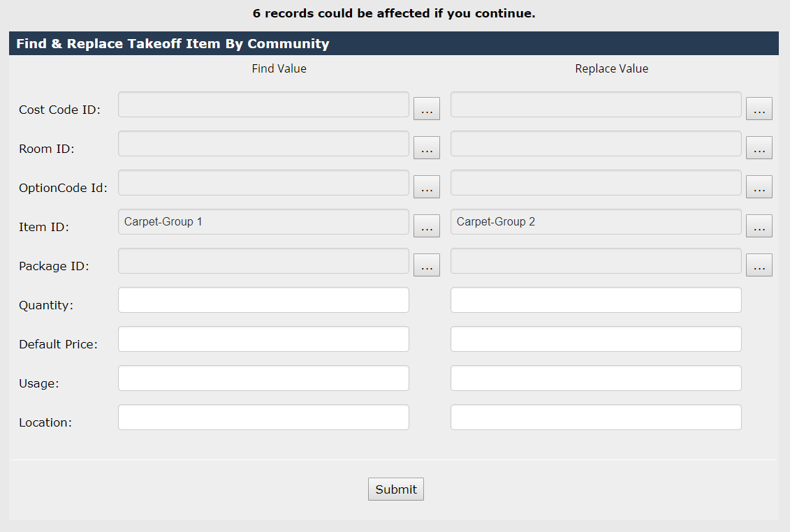This screenshot has width=790, height=532.
Task: Click the Location replace value field
Action: click(x=596, y=418)
